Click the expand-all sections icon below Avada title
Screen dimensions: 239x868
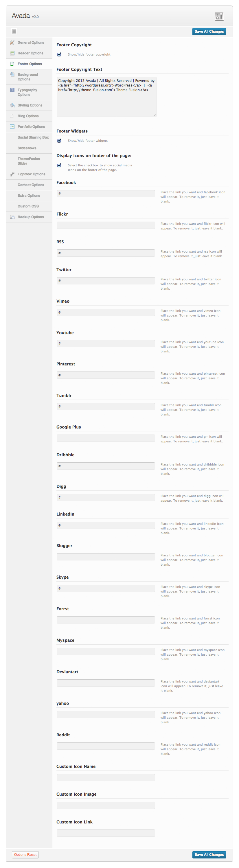14,32
